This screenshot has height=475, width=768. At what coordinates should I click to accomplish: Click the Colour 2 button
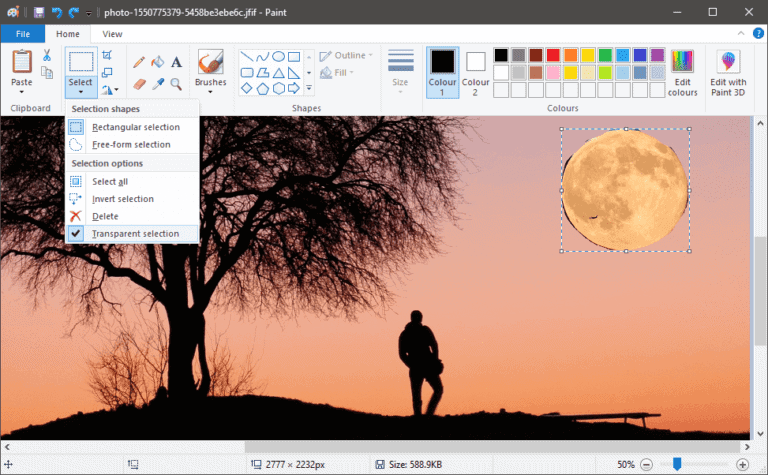click(475, 72)
